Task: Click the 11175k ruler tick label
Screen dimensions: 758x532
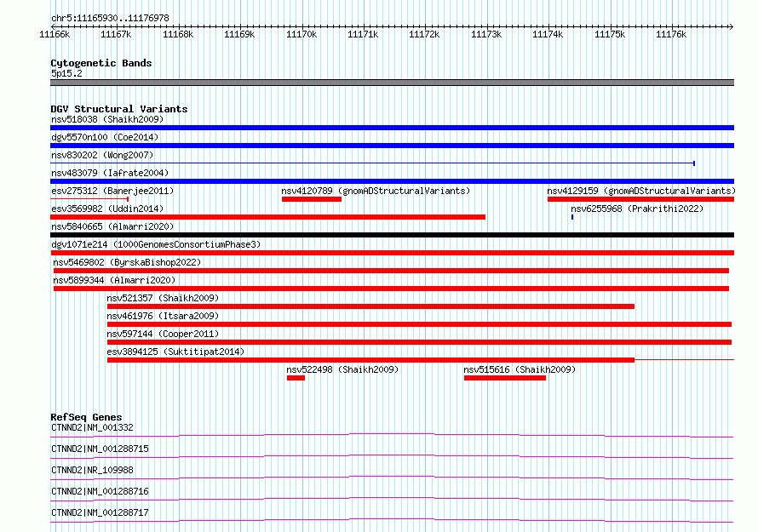Action: point(610,34)
